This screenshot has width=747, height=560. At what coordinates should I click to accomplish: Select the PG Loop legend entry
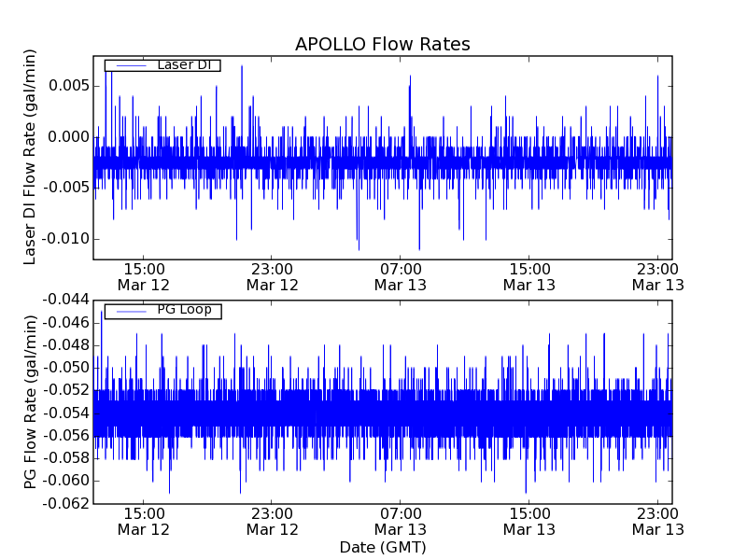point(184,310)
